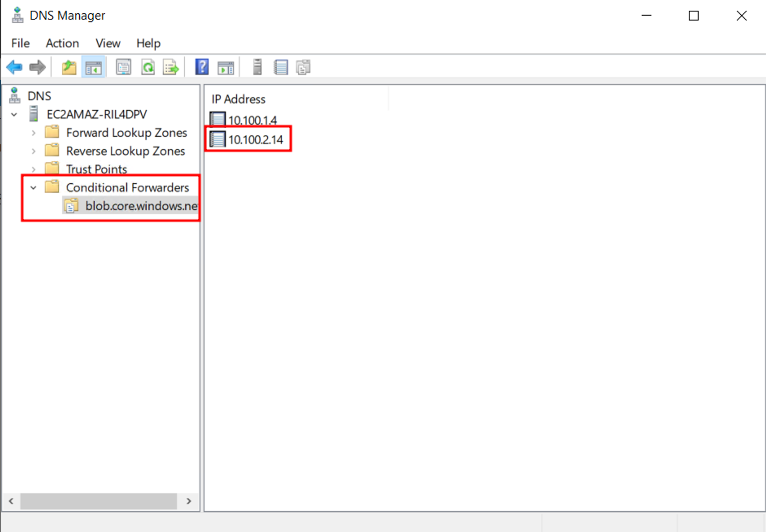Toggle Show/Hide Action Pane button

(226, 68)
